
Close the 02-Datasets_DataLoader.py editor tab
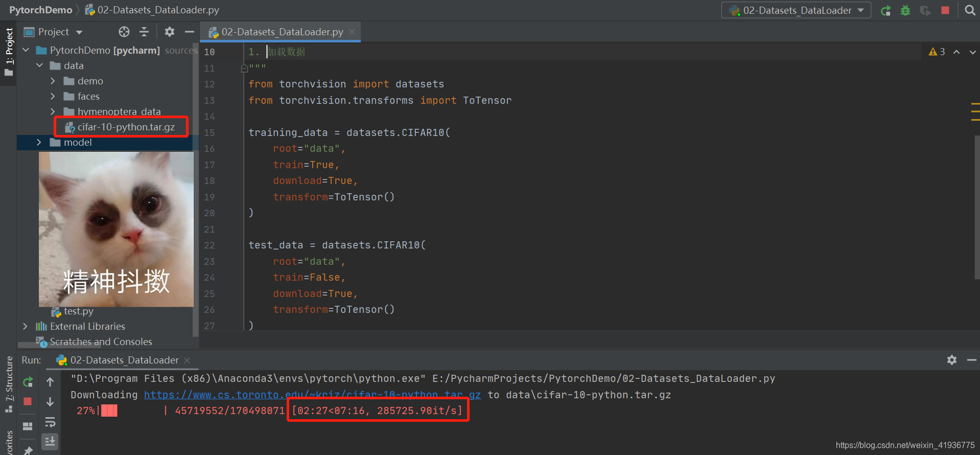(x=352, y=32)
